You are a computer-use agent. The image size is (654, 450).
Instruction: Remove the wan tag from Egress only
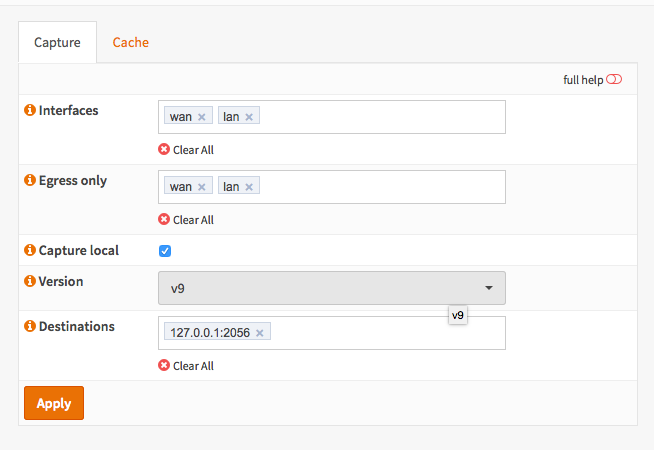201,187
